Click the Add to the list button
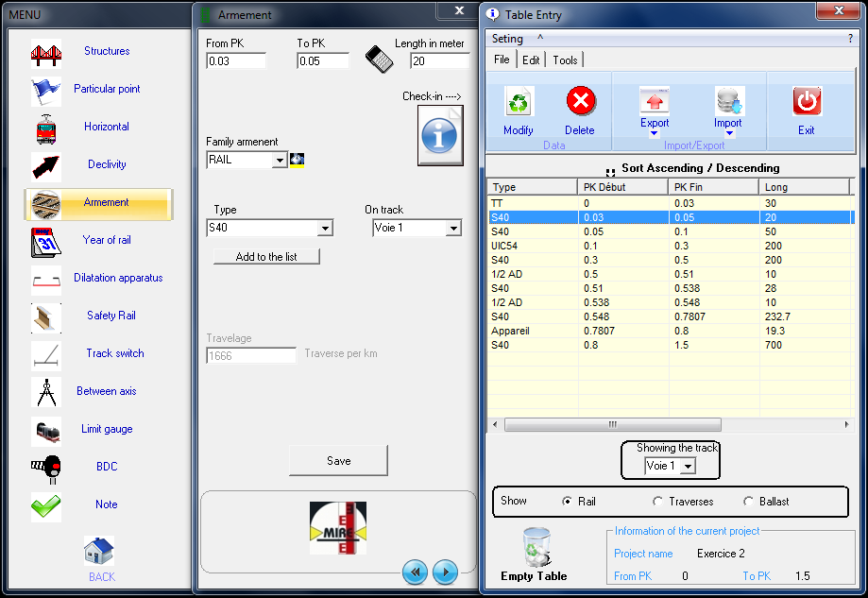Viewport: 868px width, 598px height. coord(266,257)
